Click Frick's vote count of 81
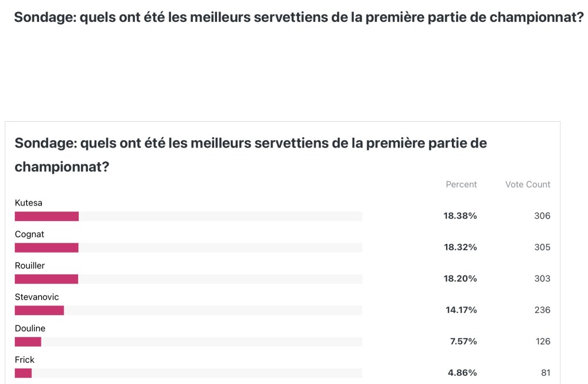This screenshot has height=384, width=588. tap(545, 373)
